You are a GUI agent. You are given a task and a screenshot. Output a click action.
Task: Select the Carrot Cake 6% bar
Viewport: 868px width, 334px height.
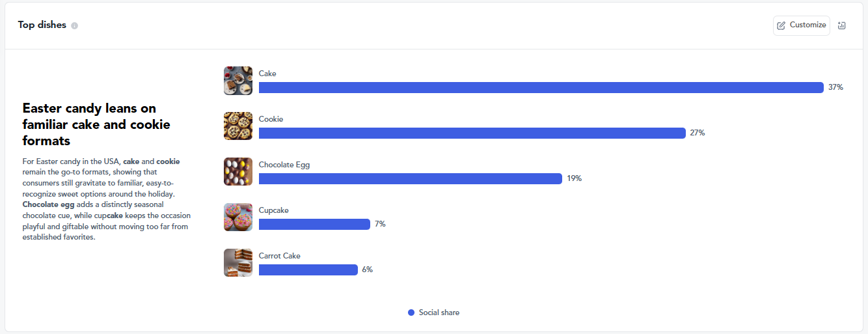[x=308, y=270]
